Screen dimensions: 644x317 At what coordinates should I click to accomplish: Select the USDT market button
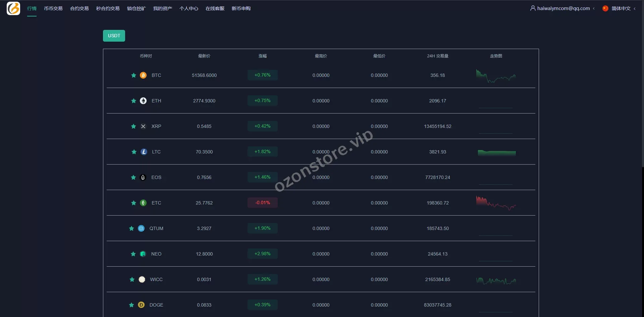[x=114, y=36]
